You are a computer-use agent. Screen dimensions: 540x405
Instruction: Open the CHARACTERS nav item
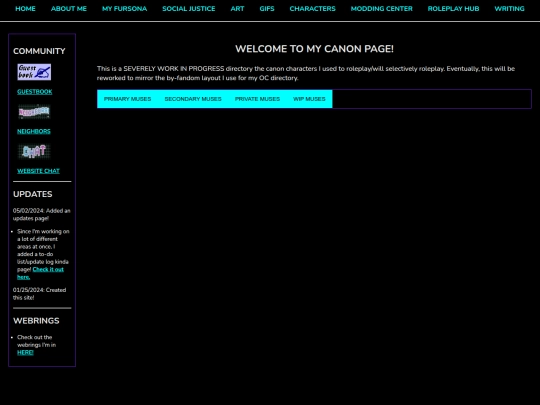[x=312, y=9]
